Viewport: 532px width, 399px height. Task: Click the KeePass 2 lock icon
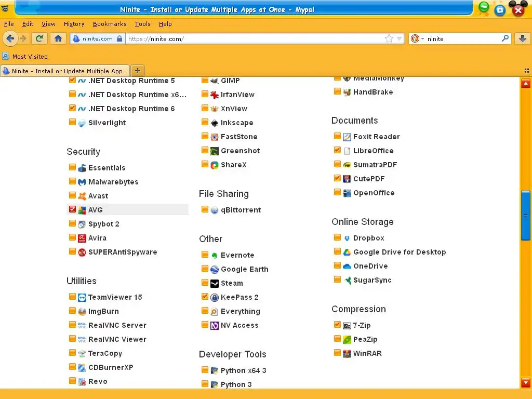214,298
